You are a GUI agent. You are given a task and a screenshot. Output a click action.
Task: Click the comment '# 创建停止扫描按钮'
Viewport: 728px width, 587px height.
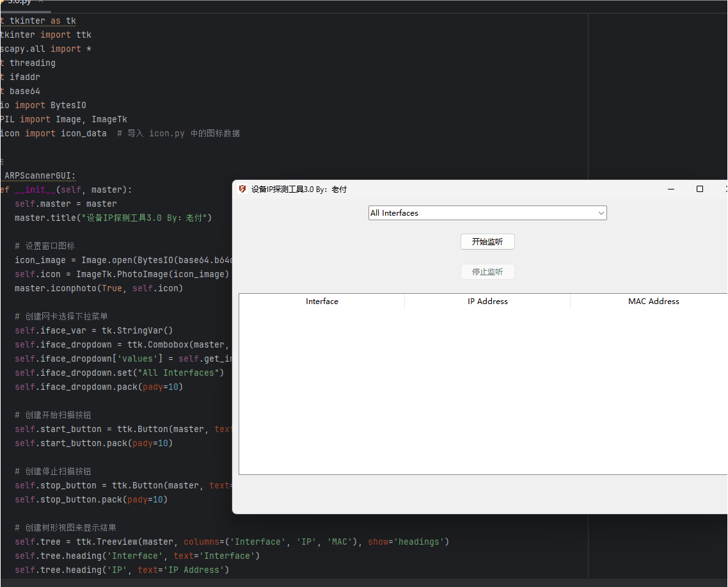click(52, 471)
